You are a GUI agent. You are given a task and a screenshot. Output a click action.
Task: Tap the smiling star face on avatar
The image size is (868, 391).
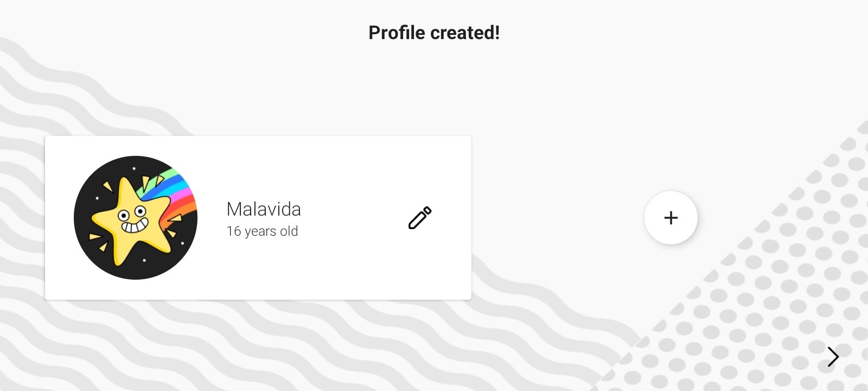coord(133,218)
